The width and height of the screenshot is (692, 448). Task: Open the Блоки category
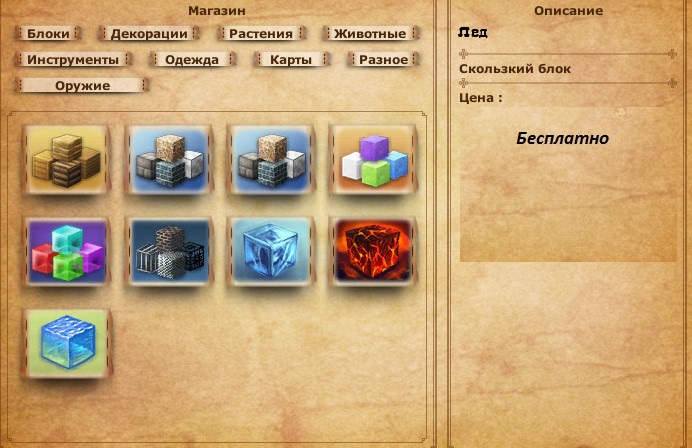click(x=48, y=34)
